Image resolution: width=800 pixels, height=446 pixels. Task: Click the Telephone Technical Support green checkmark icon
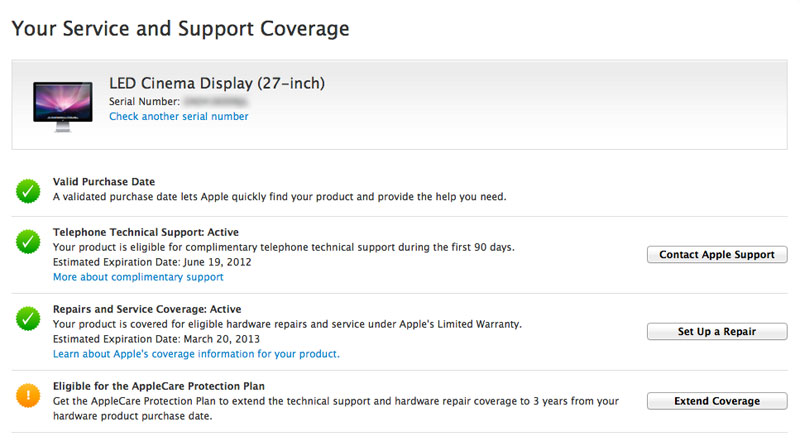click(28, 242)
